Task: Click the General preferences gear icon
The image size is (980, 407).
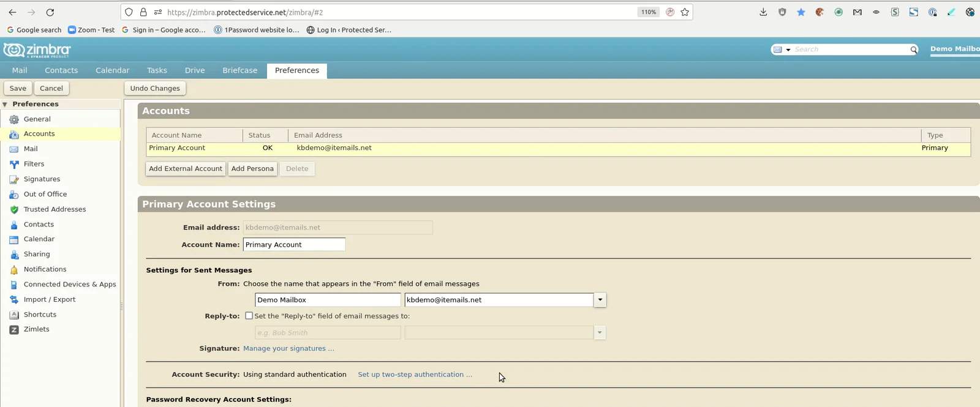Action: [x=14, y=119]
